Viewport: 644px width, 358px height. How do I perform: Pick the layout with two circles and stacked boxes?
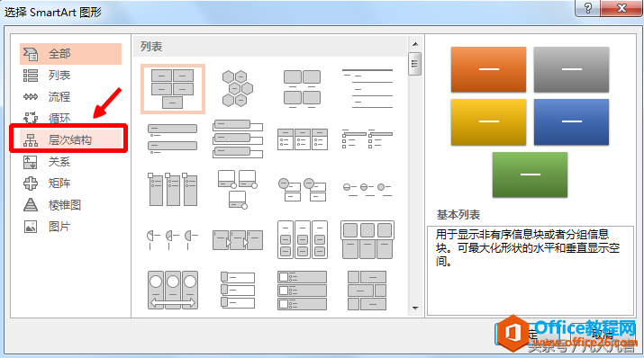tap(303, 189)
